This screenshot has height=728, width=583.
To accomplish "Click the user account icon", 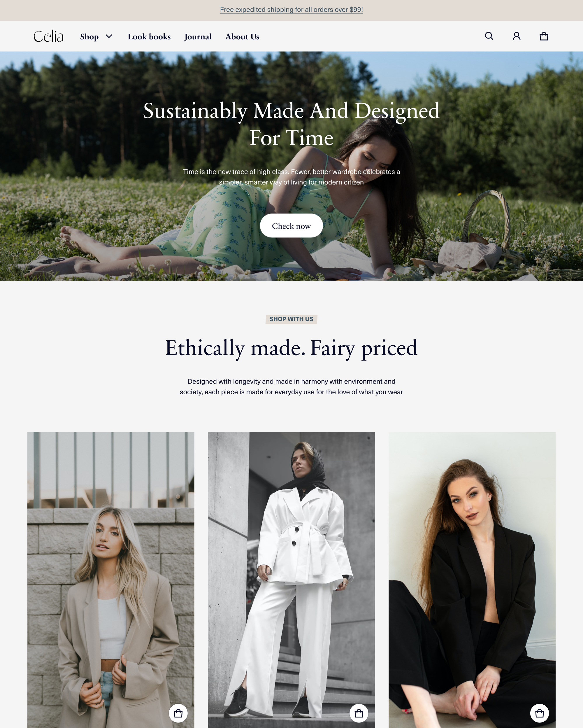I will pos(517,36).
